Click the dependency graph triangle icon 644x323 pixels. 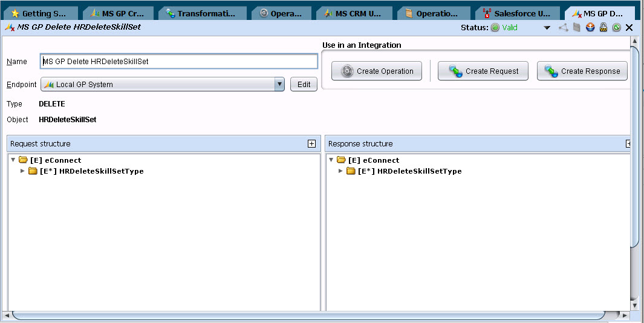[x=564, y=28]
